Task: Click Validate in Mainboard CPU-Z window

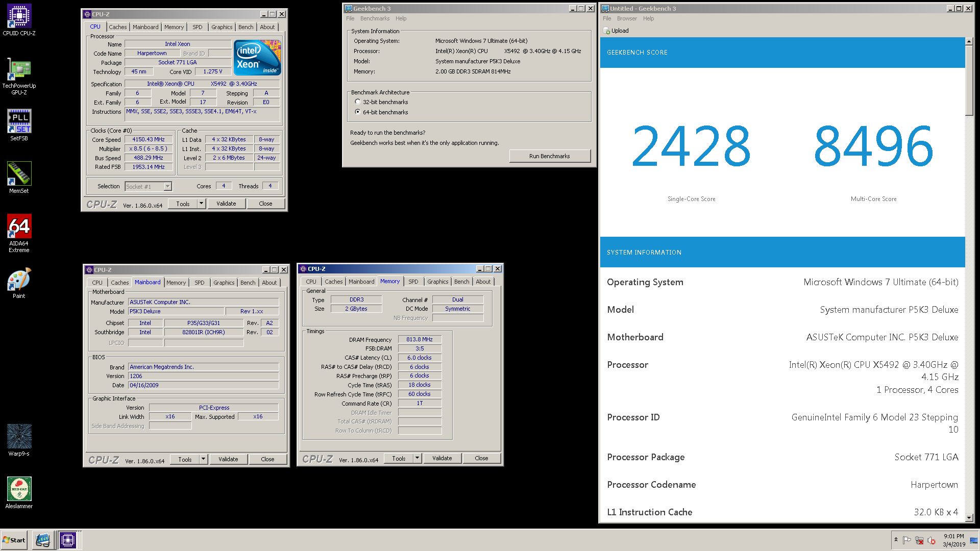Action: coord(228,459)
